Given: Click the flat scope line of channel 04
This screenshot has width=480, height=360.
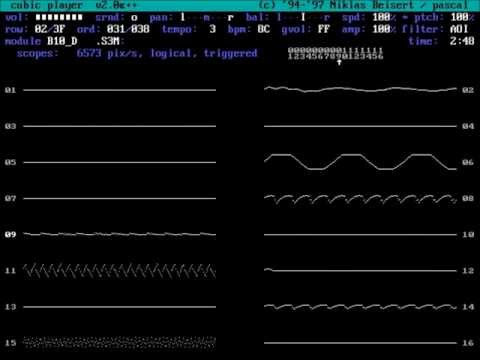Looking at the screenshot, I should click(x=360, y=126).
